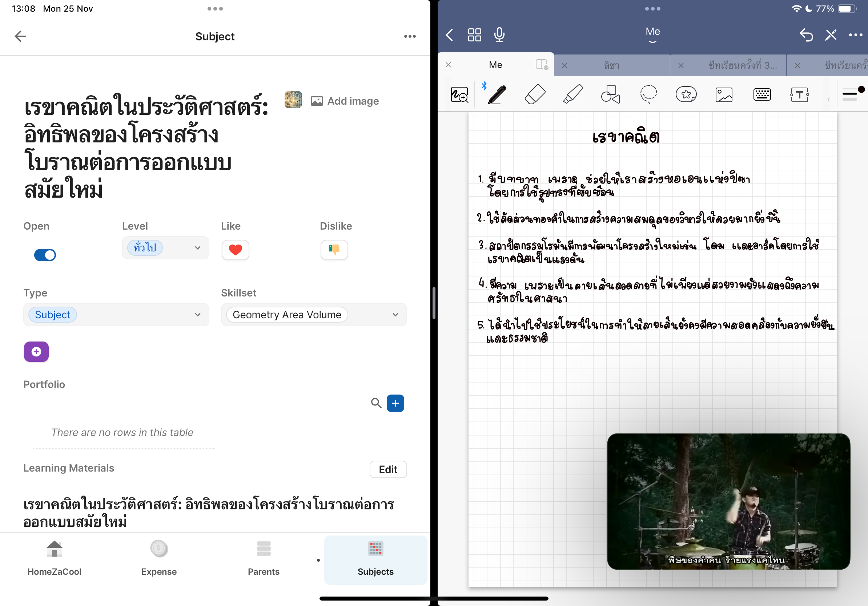This screenshot has width=868, height=606.
Task: Tap the microphone record icon
Action: (x=499, y=35)
